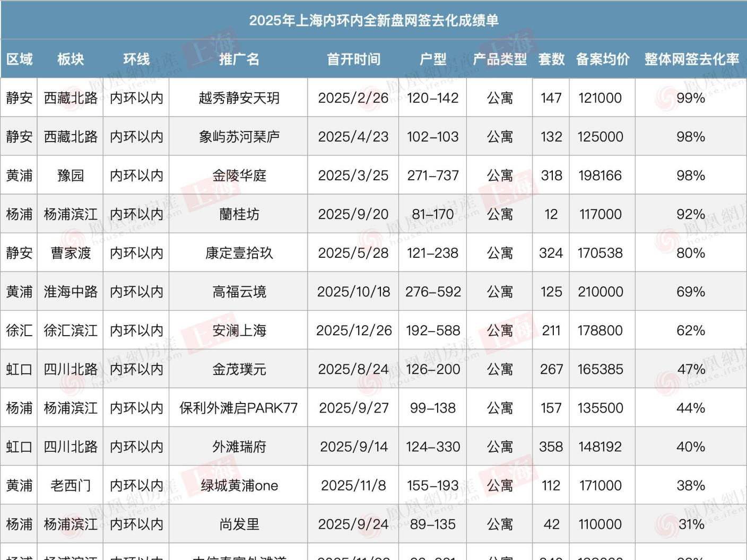The width and height of the screenshot is (747, 560).
Task: Select project name 安澜上海
Action: pyautogui.click(x=239, y=330)
